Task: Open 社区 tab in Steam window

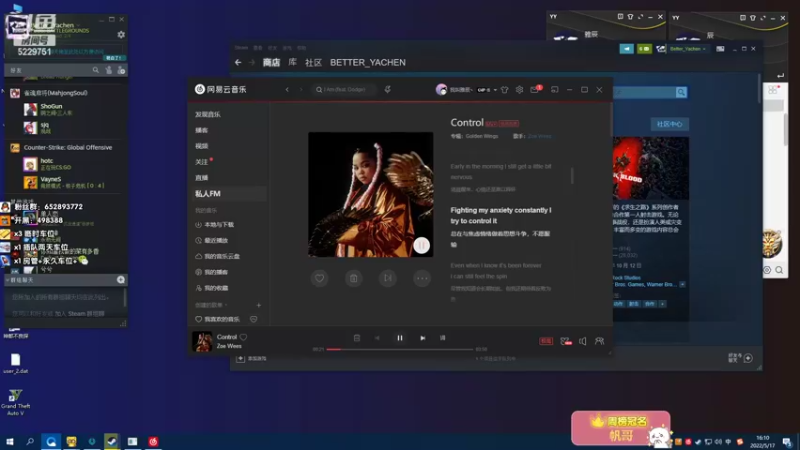Action: [313, 62]
